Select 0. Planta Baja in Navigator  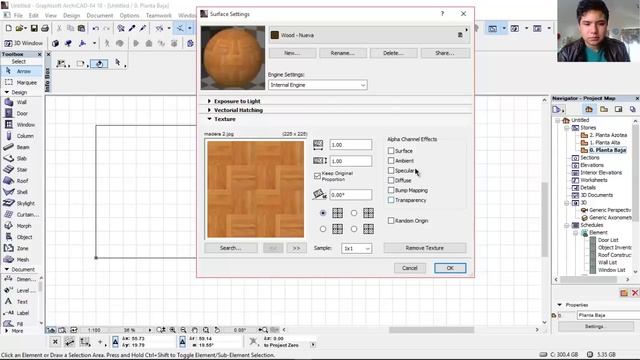[x=607, y=150]
